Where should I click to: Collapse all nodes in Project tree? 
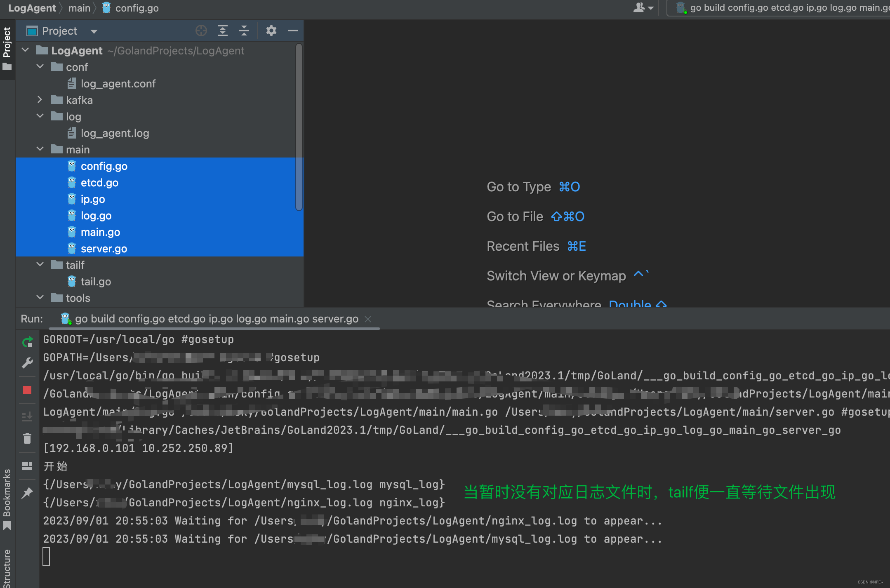pyautogui.click(x=244, y=31)
